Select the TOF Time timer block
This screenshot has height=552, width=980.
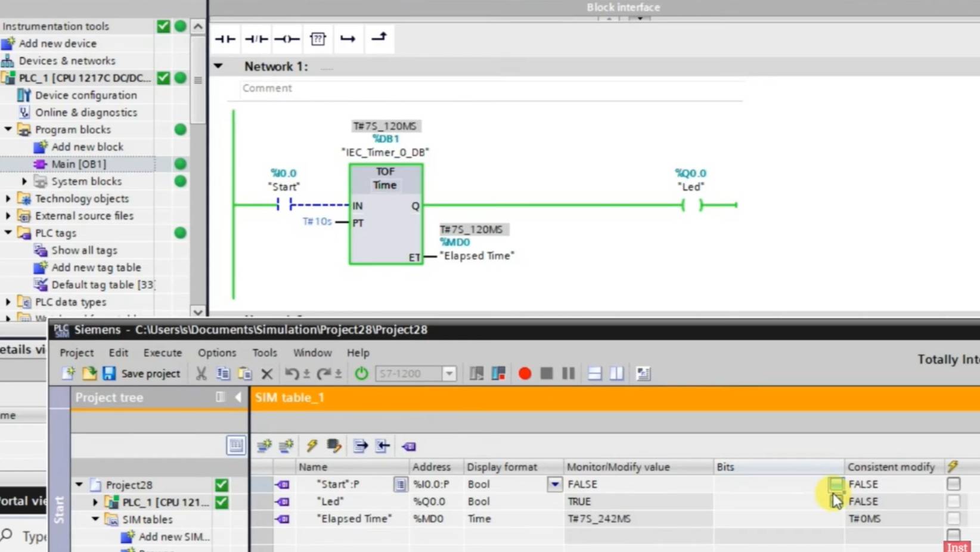[x=386, y=214]
